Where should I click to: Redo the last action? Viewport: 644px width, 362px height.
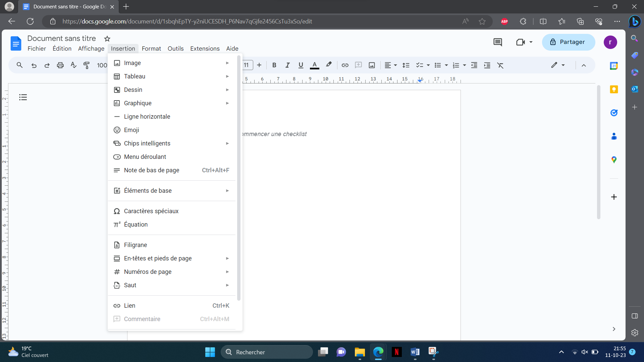coord(47,65)
